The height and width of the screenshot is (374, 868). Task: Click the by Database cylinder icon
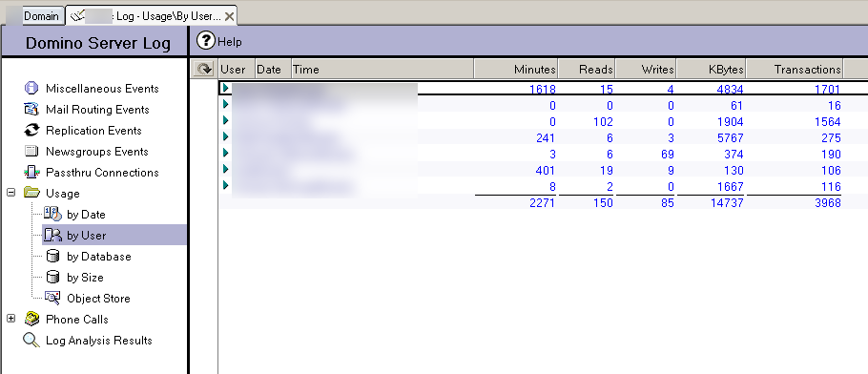pyautogui.click(x=53, y=256)
